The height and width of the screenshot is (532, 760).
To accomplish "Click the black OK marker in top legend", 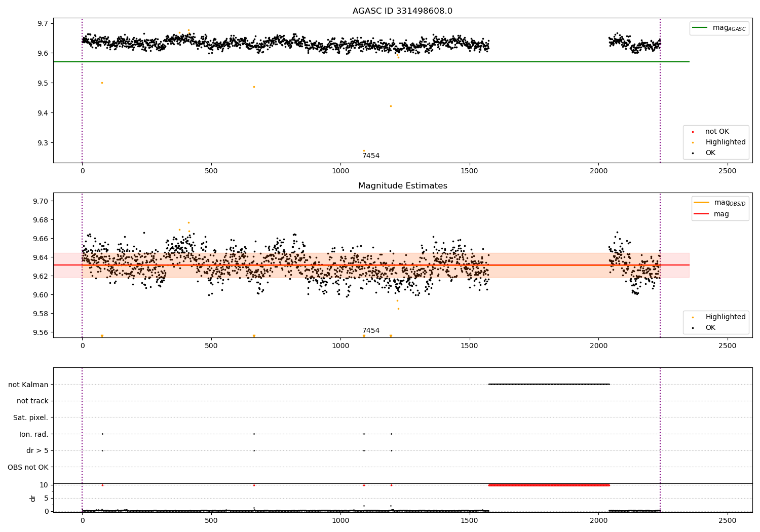I will click(693, 153).
